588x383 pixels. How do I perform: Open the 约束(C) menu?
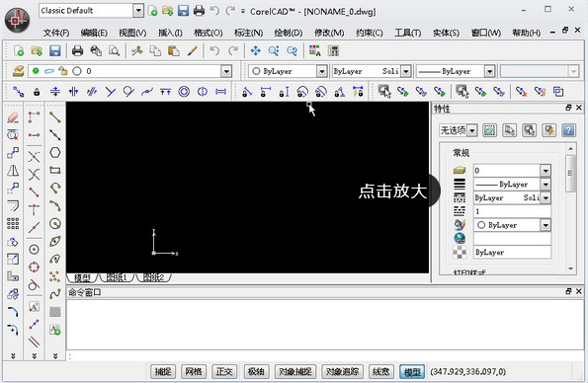tap(370, 33)
